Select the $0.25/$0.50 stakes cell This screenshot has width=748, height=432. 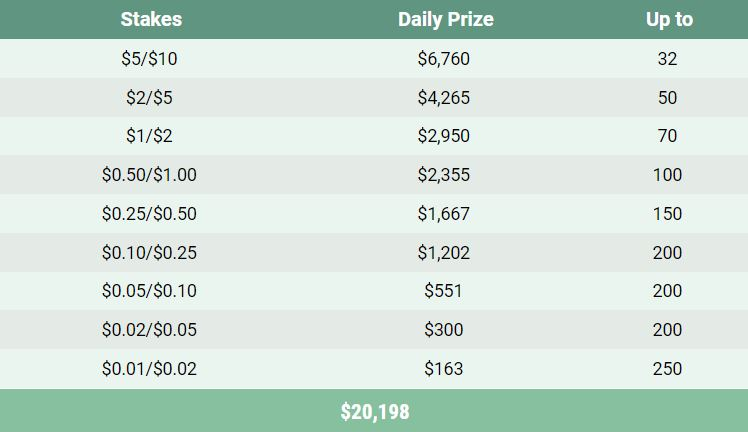click(149, 214)
